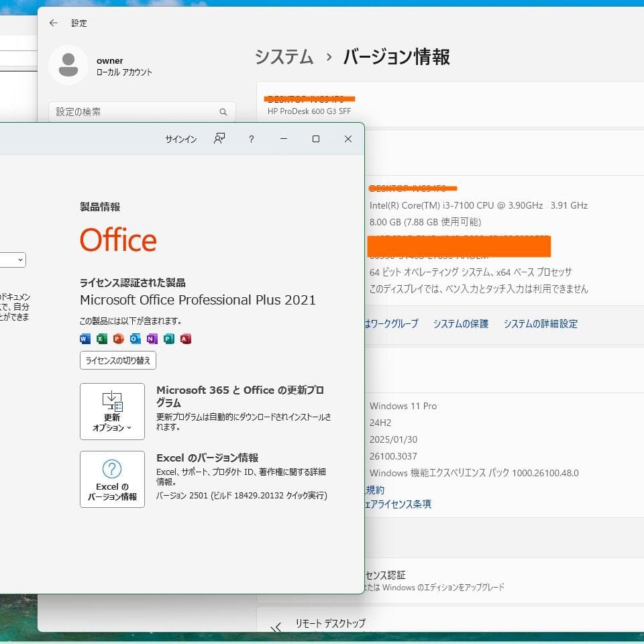Open the combo box arrow at left edge
This screenshot has height=644, width=644.
(19, 260)
